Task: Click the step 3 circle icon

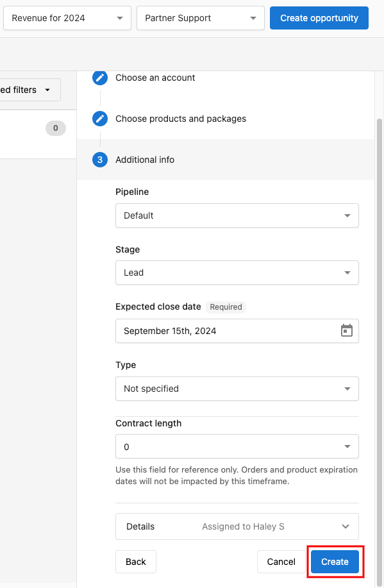Action: pos(100,160)
